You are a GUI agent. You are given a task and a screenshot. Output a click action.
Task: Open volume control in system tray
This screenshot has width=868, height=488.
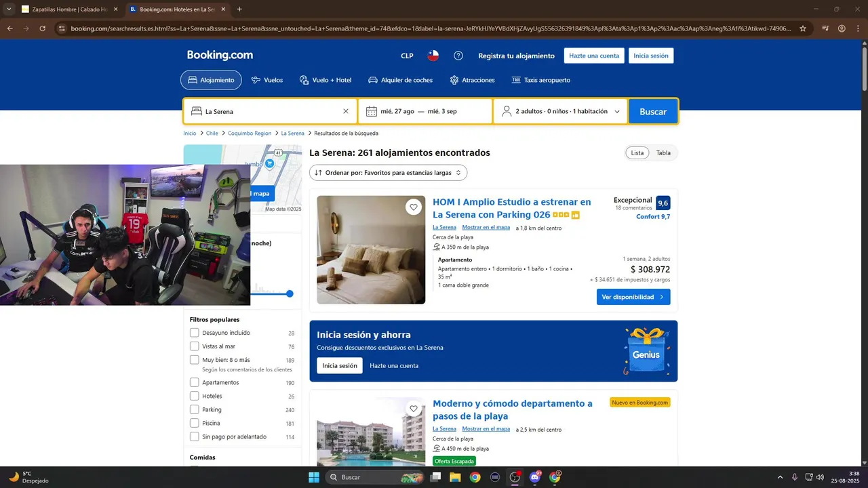tap(820, 477)
